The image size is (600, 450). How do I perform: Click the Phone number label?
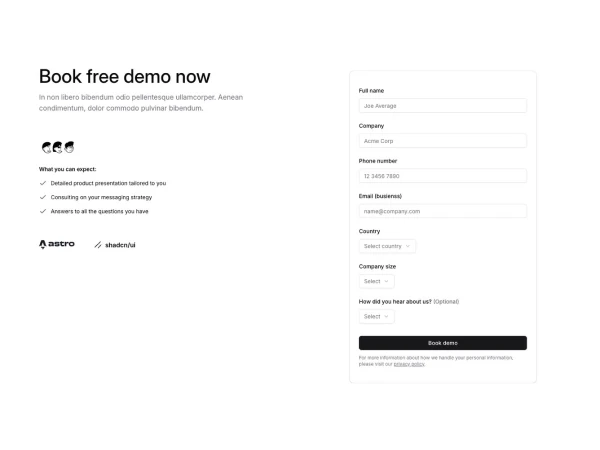coord(378,161)
